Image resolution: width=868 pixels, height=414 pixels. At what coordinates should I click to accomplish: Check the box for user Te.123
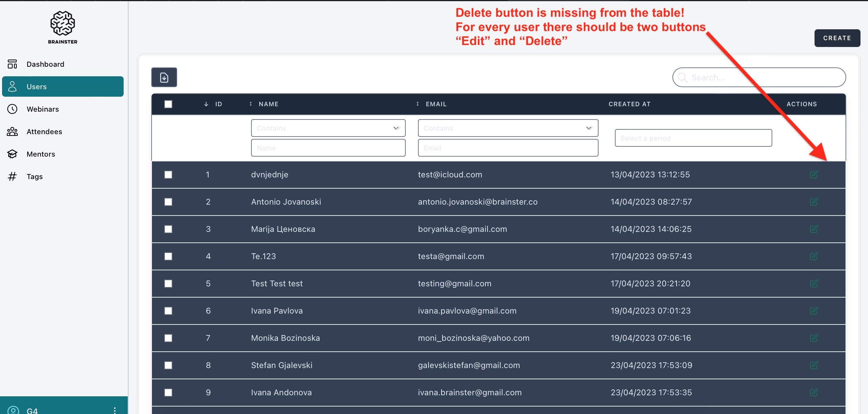(168, 256)
